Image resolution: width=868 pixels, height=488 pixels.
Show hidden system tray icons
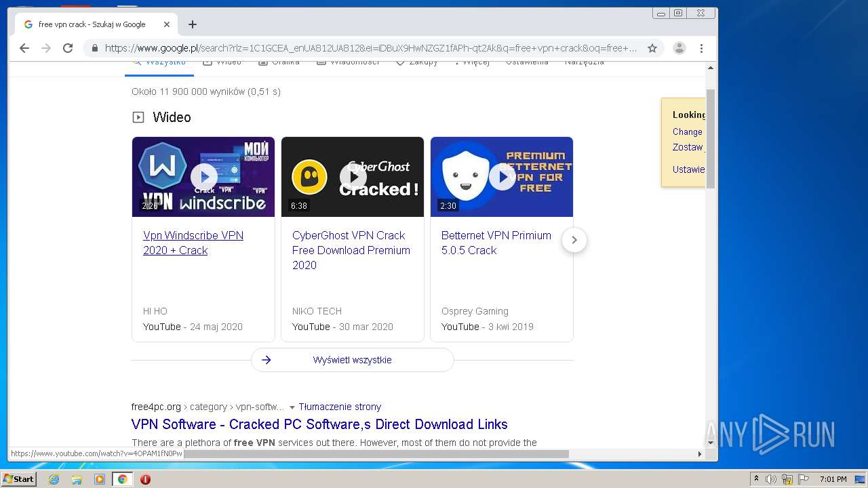tap(756, 479)
